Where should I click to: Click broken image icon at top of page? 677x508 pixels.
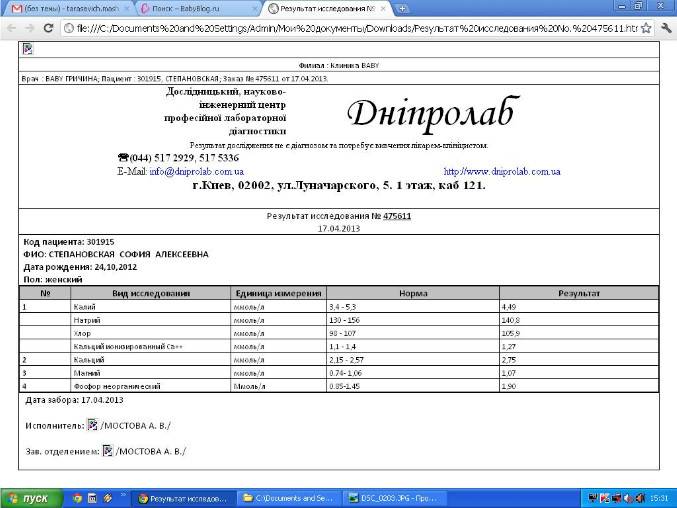[x=28, y=48]
